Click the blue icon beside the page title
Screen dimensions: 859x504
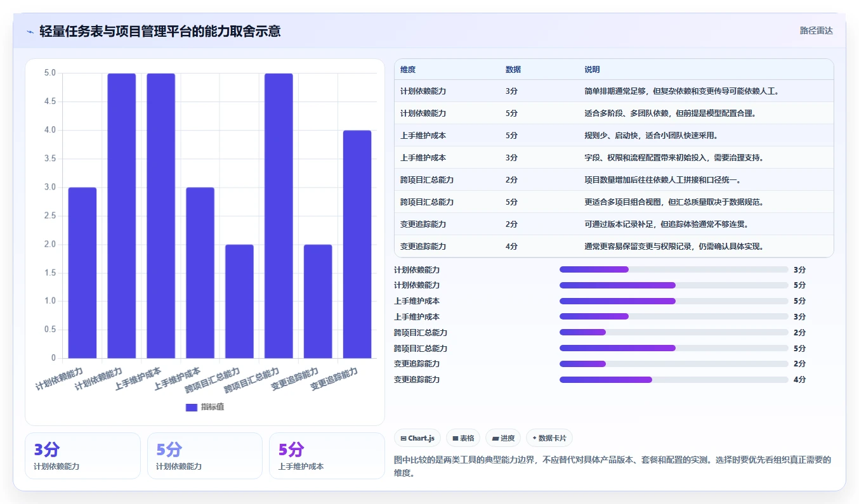point(30,31)
